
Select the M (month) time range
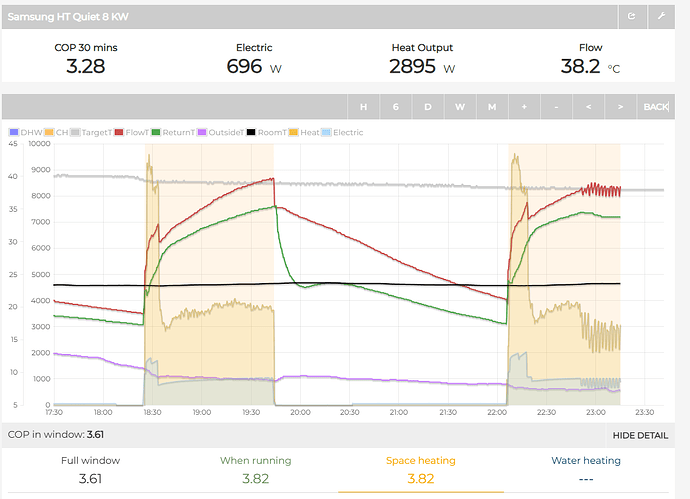click(492, 107)
